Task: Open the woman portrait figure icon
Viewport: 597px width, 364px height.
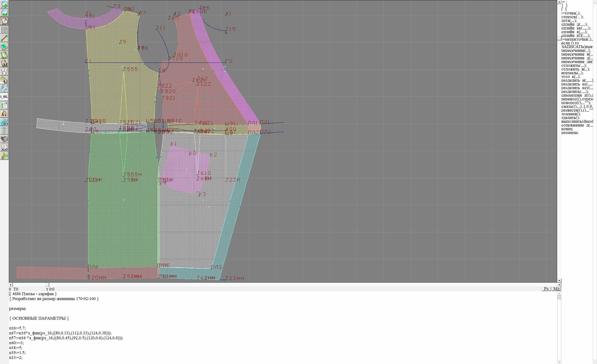Action: (4, 114)
